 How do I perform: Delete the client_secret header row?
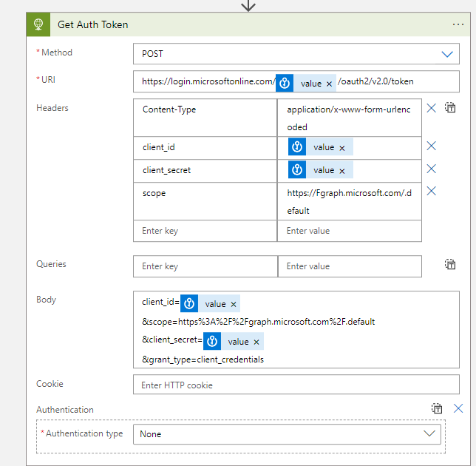(x=431, y=169)
